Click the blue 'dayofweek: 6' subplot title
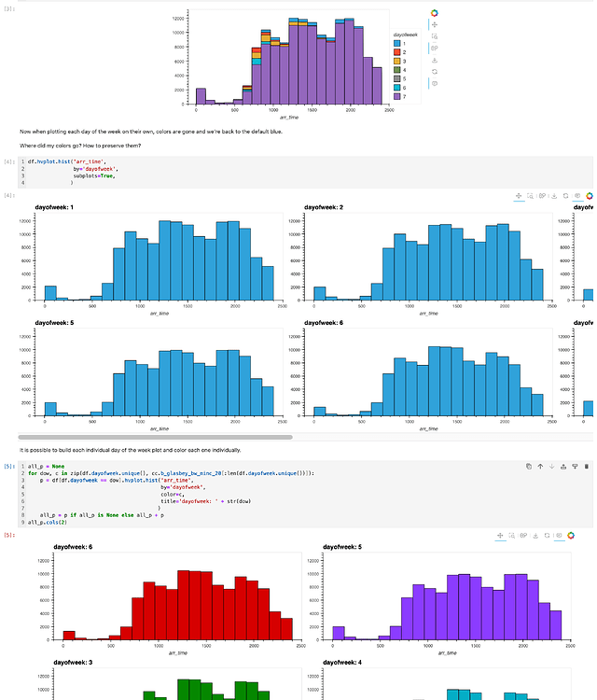 click(324, 323)
